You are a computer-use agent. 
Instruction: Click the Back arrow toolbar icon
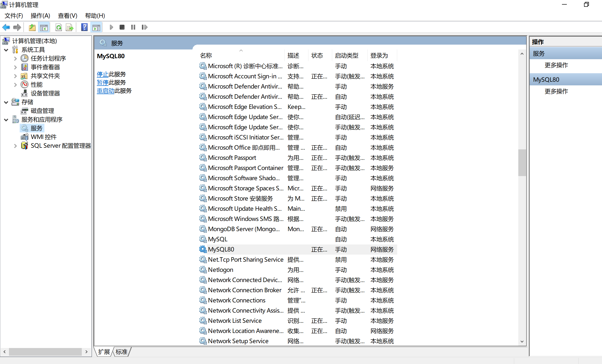coord(6,27)
